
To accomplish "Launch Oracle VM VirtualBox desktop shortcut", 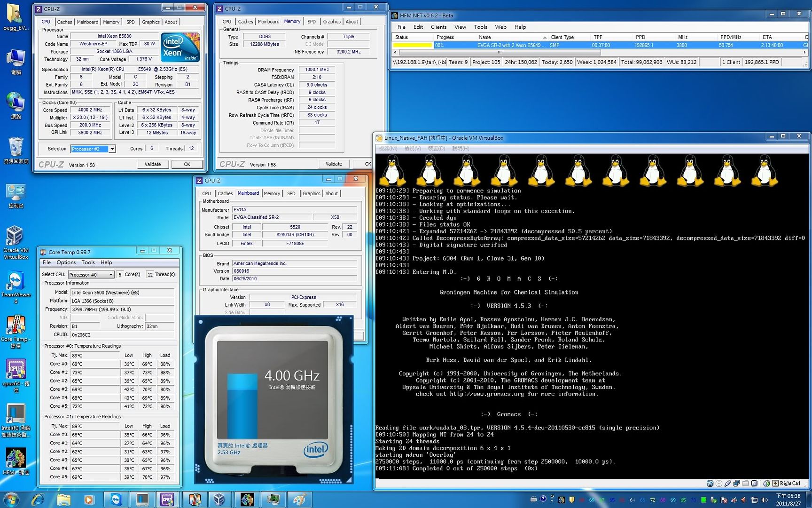I will [16, 243].
